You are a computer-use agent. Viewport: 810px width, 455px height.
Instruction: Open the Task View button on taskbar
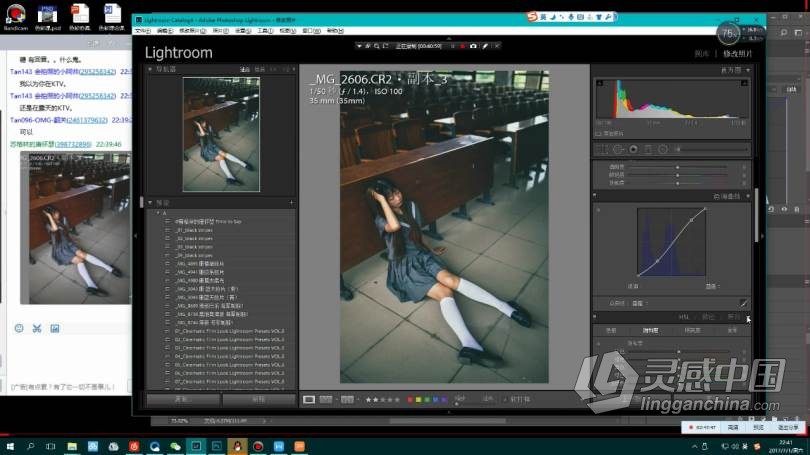(x=51, y=446)
